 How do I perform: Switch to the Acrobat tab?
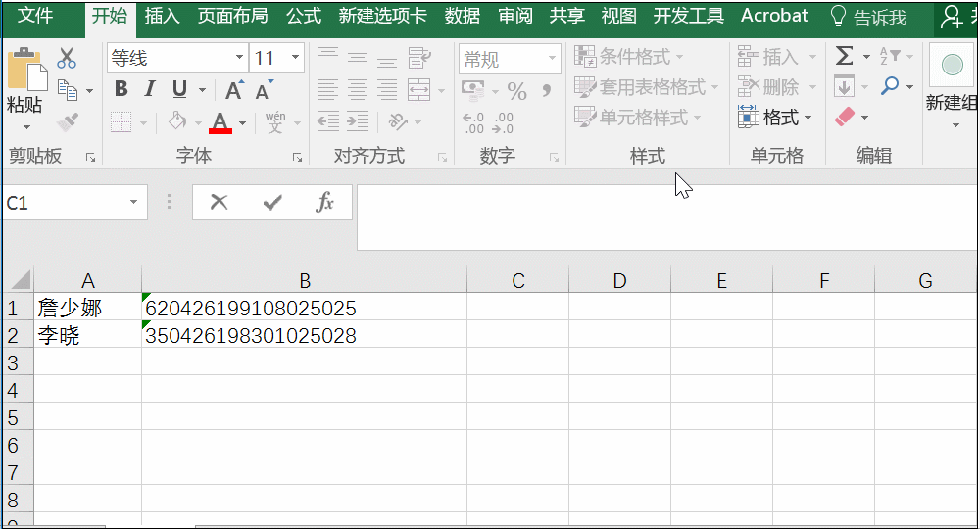(x=774, y=16)
